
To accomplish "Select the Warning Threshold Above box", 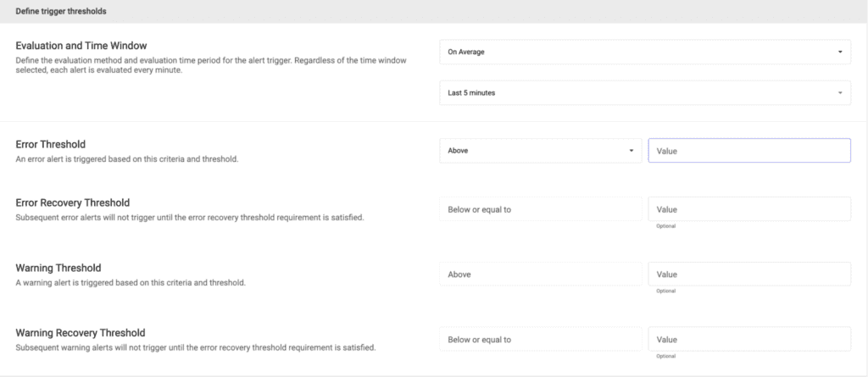I will 540,274.
